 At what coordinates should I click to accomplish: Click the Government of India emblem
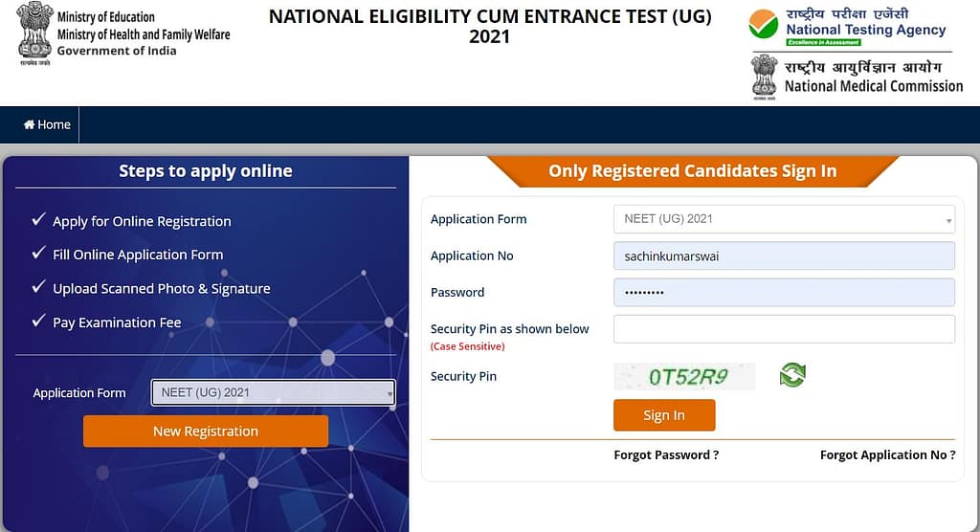[x=35, y=33]
